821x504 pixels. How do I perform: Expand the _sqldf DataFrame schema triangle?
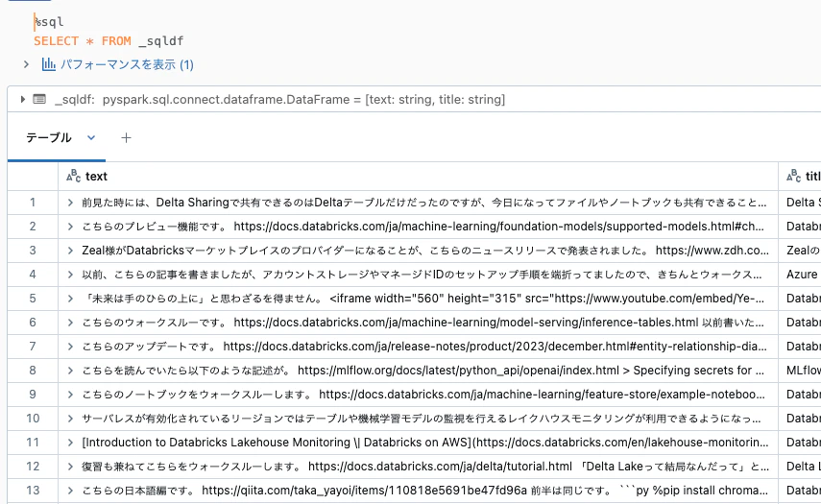click(22, 99)
